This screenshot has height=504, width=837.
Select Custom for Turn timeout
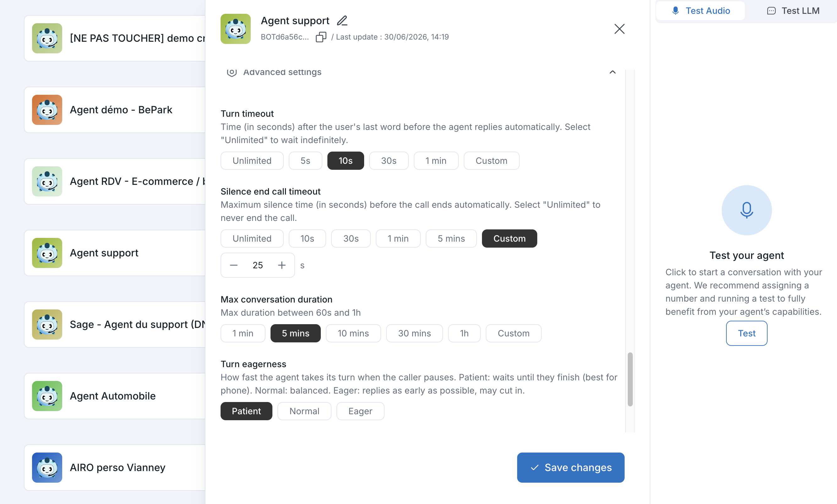[491, 161]
